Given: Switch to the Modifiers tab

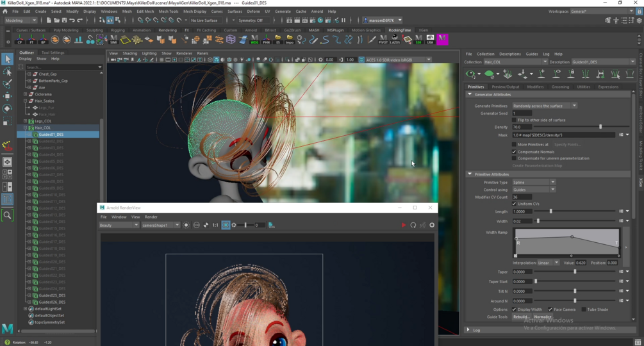Looking at the screenshot, I should tap(535, 87).
